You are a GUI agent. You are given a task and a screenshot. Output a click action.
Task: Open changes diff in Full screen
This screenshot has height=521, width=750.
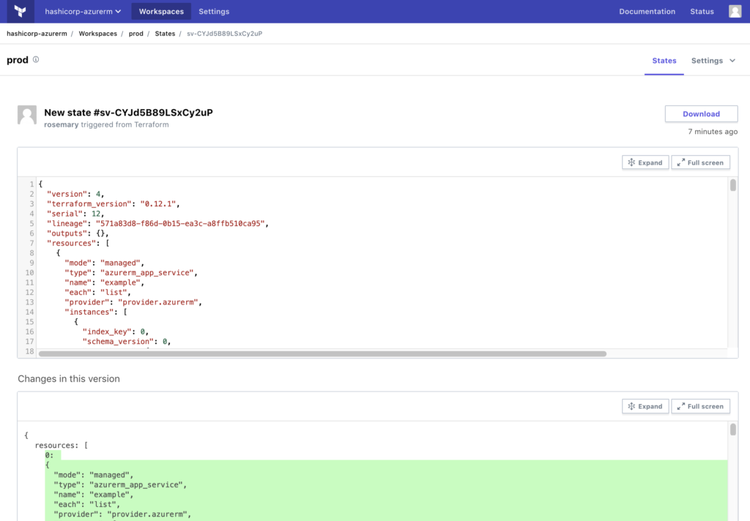tap(700, 406)
